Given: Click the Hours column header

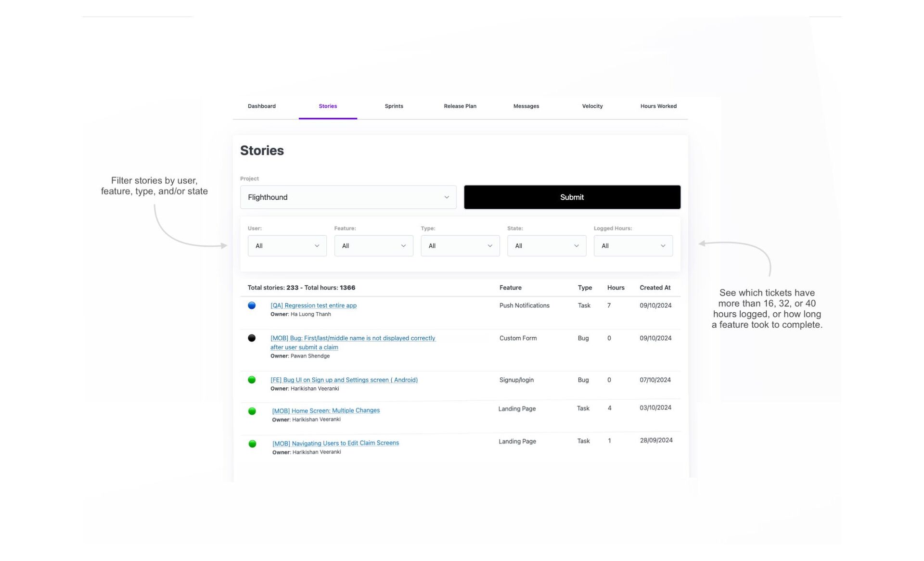Looking at the screenshot, I should pyautogui.click(x=616, y=288).
